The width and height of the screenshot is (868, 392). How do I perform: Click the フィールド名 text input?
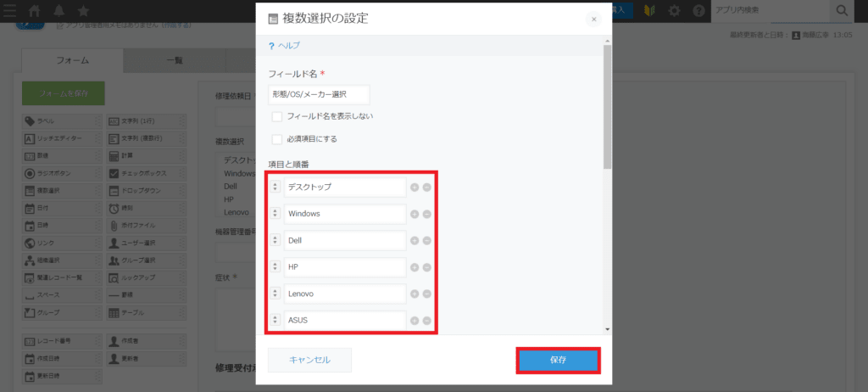tap(319, 94)
